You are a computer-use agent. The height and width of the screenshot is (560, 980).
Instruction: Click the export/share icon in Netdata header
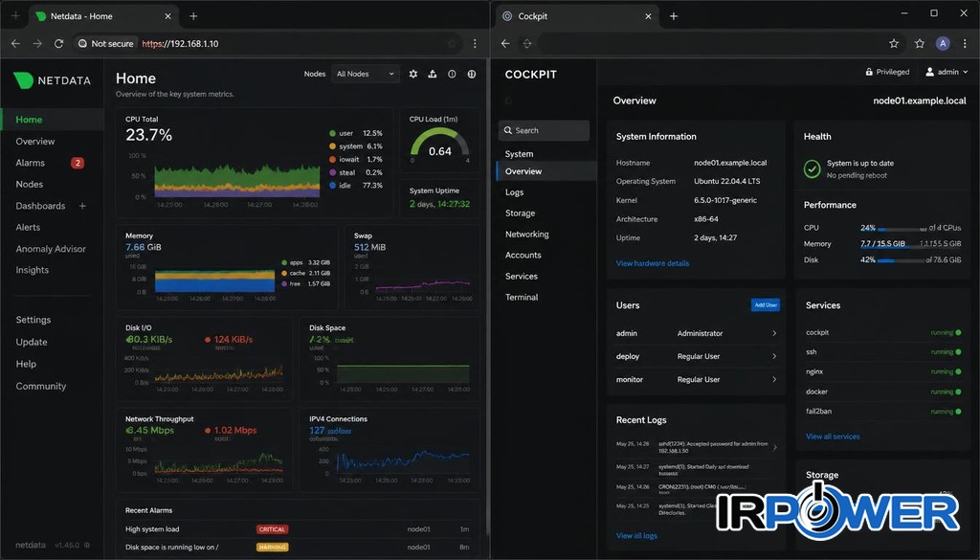433,74
